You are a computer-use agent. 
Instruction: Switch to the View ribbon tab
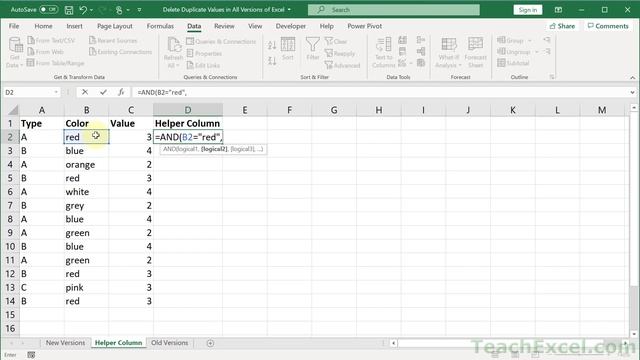[x=255, y=26]
